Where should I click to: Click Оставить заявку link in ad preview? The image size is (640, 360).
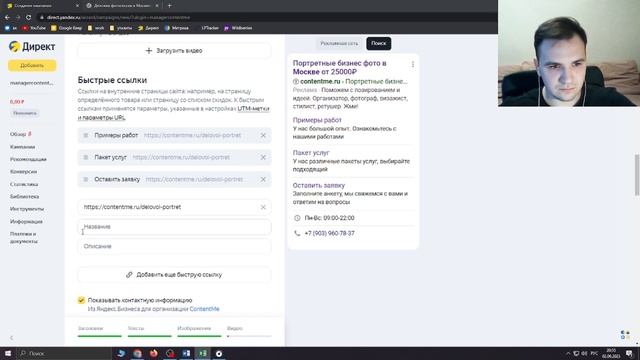(x=319, y=185)
